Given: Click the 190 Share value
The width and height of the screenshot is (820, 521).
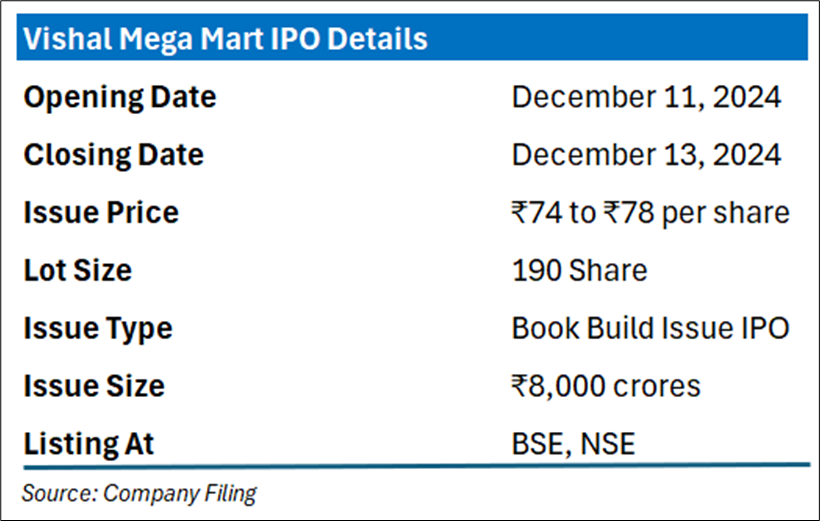Looking at the screenshot, I should [579, 270].
